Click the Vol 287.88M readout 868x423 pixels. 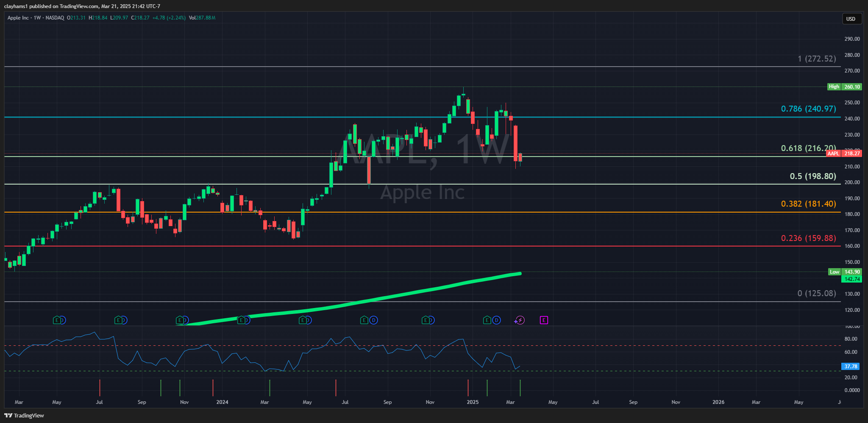tap(202, 18)
